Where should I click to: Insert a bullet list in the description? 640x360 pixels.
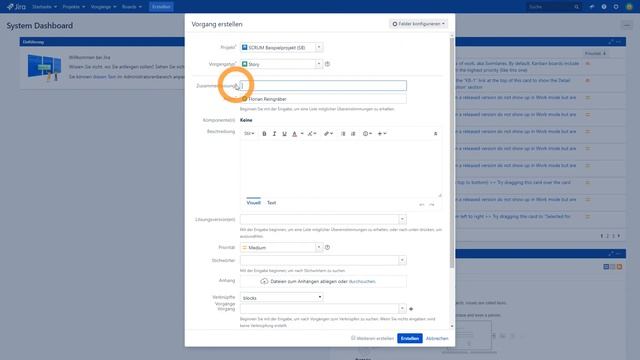[343, 133]
